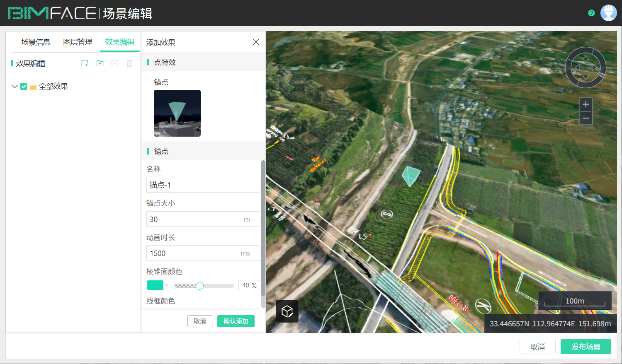This screenshot has height=364, width=622.
Task: Click the 发布场景 button
Action: tap(586, 347)
